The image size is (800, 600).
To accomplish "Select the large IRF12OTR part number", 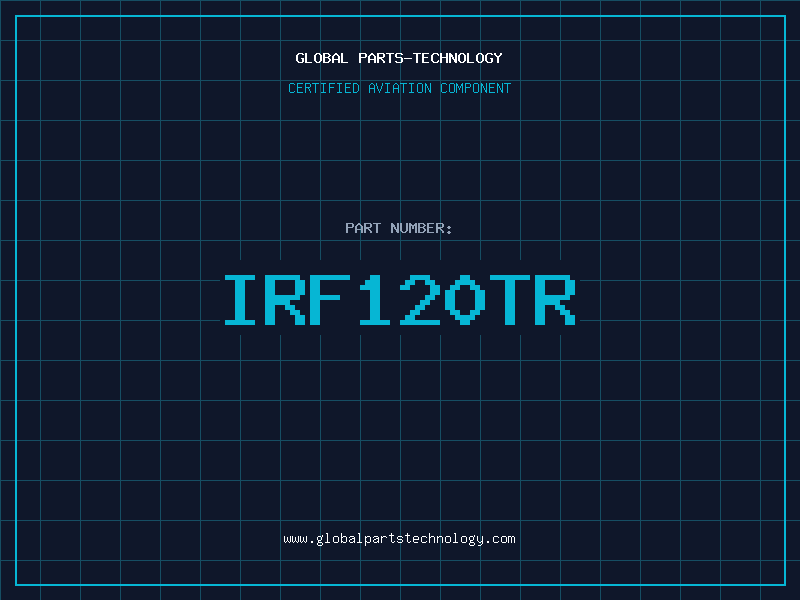I will [399, 300].
